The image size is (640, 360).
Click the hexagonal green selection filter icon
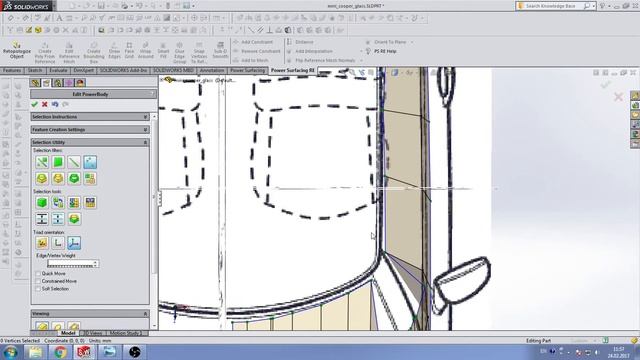coord(74,178)
